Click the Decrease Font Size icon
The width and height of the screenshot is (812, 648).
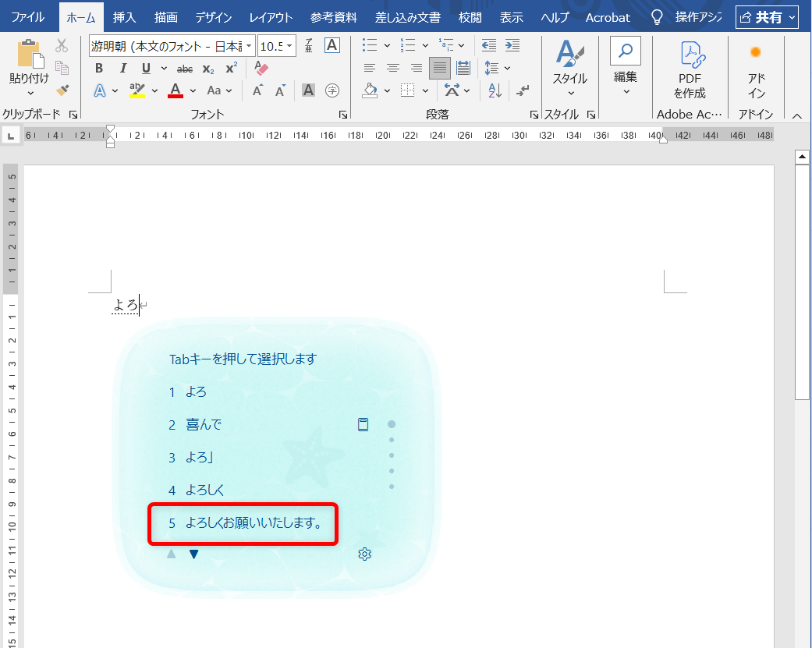[x=280, y=90]
